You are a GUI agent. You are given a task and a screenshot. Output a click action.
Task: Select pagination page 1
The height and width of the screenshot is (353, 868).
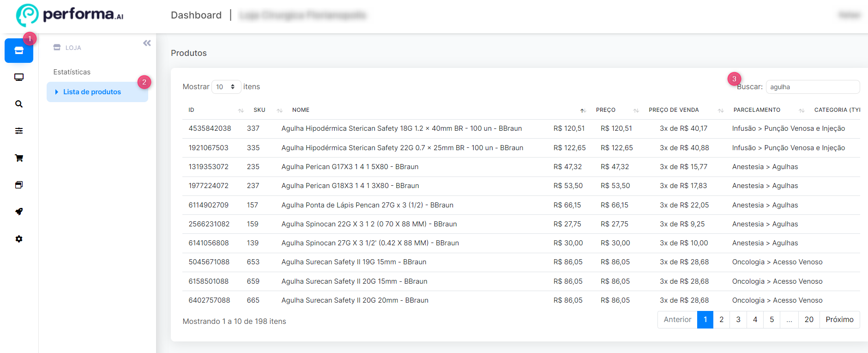(705, 320)
